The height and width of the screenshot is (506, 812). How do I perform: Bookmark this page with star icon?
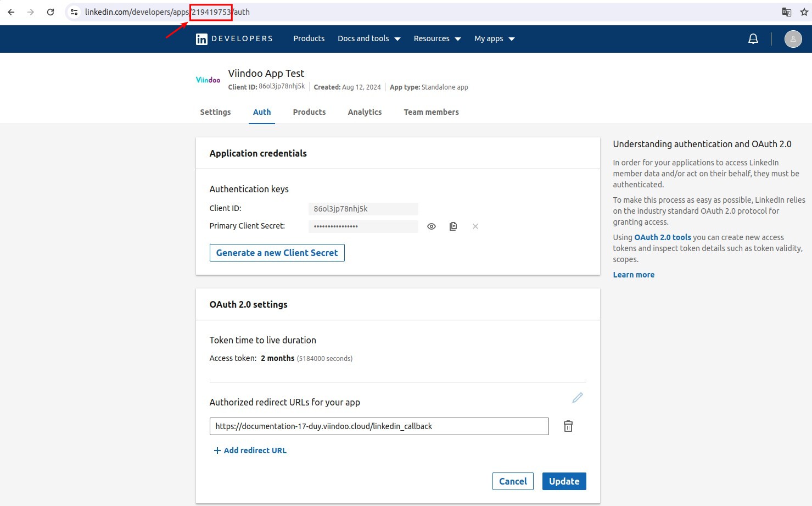[804, 12]
